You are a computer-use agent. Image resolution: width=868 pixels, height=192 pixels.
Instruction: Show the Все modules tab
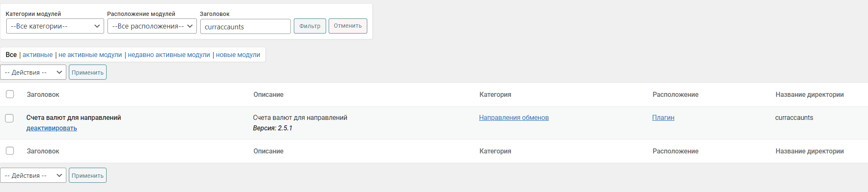[x=11, y=55]
